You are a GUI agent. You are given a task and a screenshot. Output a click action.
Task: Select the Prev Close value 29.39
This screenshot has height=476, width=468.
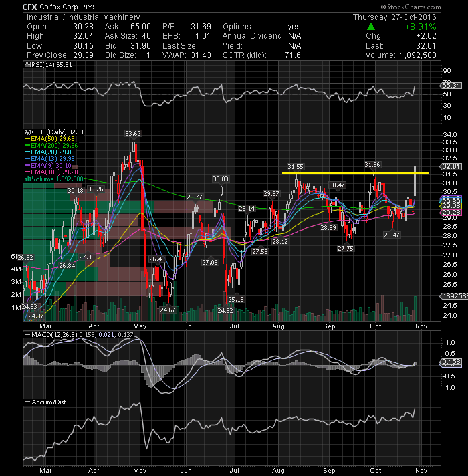click(x=83, y=55)
